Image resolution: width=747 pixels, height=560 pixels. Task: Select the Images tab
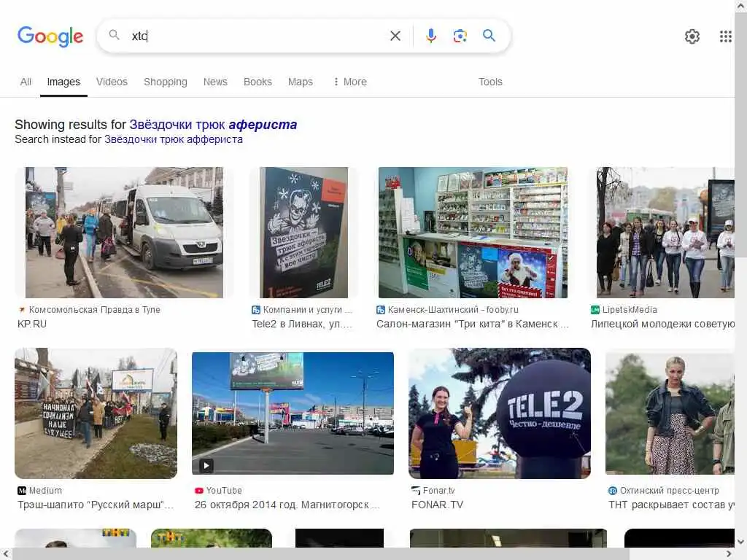(x=63, y=82)
